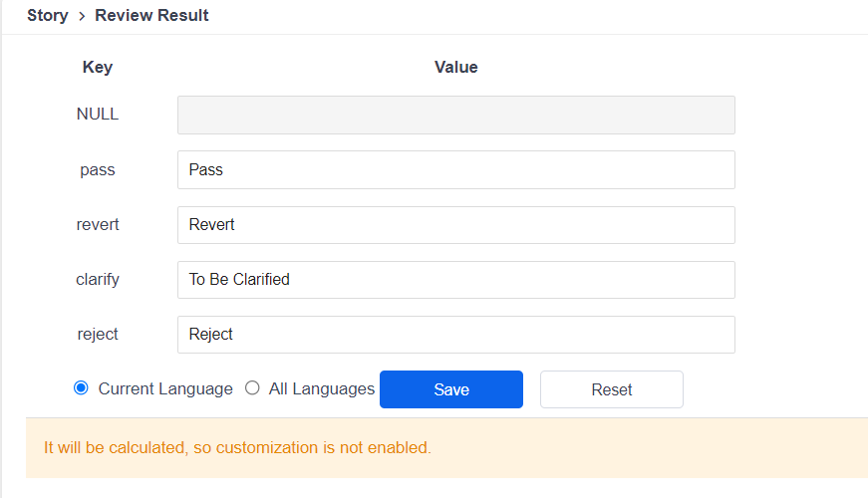Select the Current Language radio button

pos(81,387)
